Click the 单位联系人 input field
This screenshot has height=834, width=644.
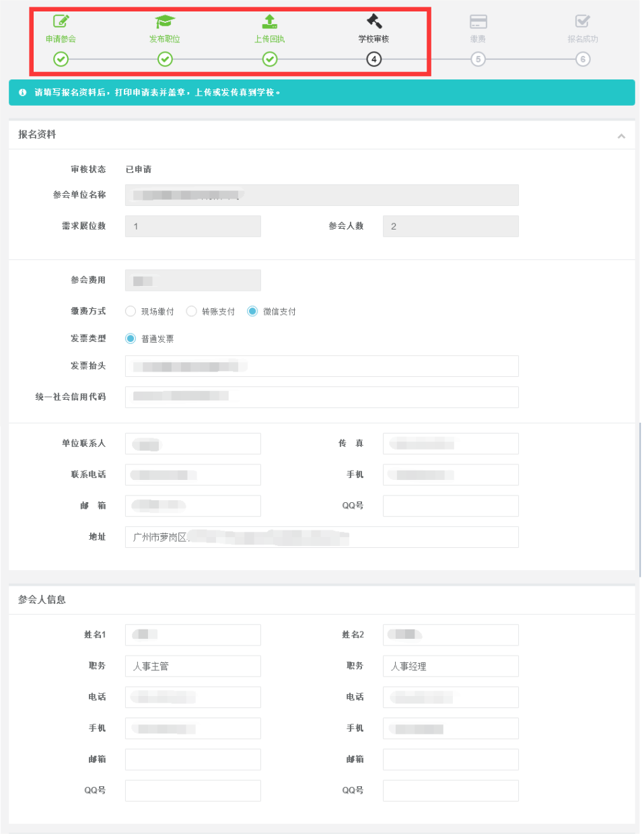coord(193,444)
